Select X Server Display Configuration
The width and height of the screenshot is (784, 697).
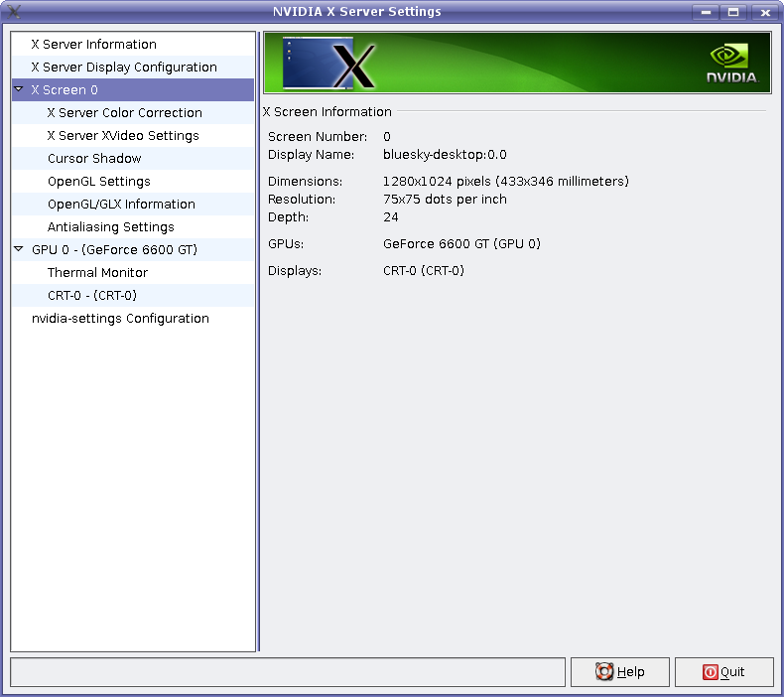tap(133, 68)
